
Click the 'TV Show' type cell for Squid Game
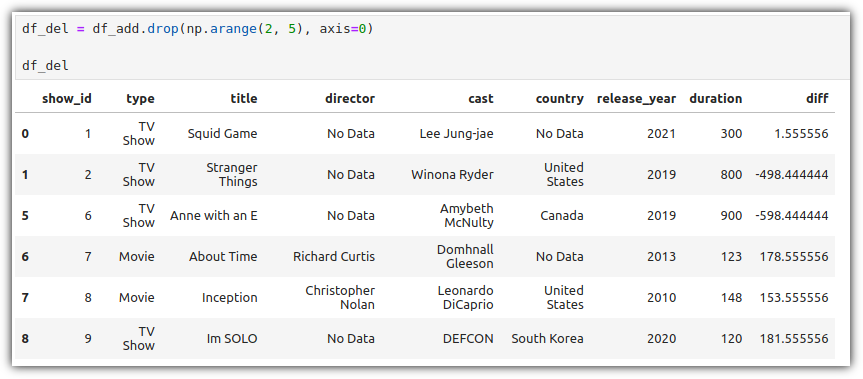pos(139,134)
